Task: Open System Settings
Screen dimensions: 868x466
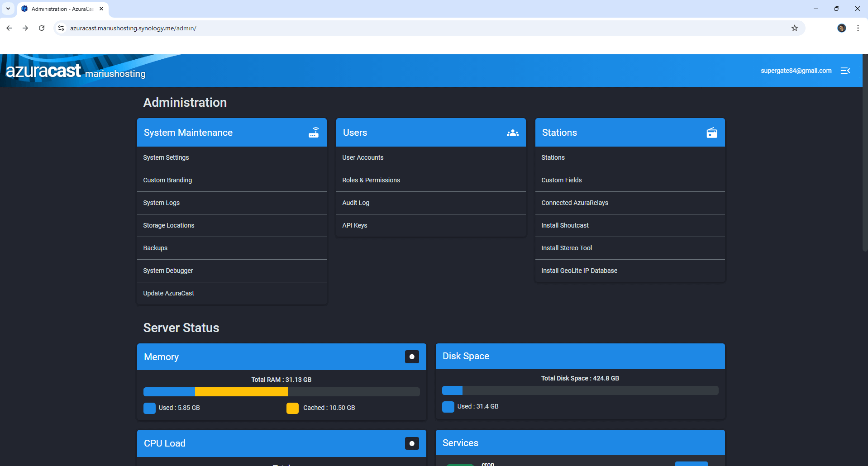Action: point(232,157)
